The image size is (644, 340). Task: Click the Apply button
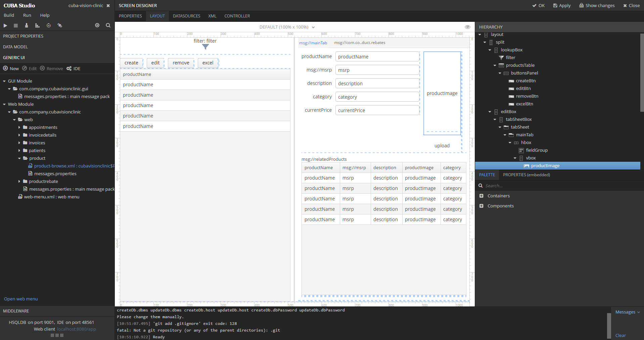(562, 6)
